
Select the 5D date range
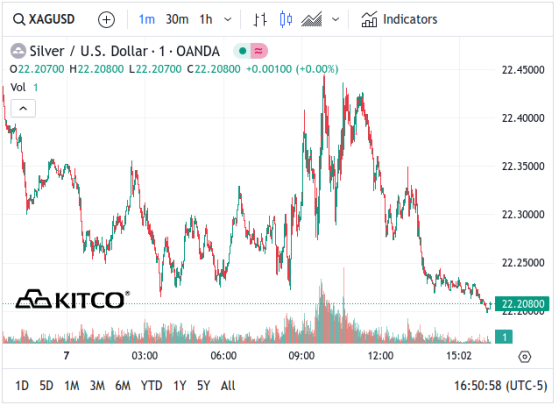[46, 386]
